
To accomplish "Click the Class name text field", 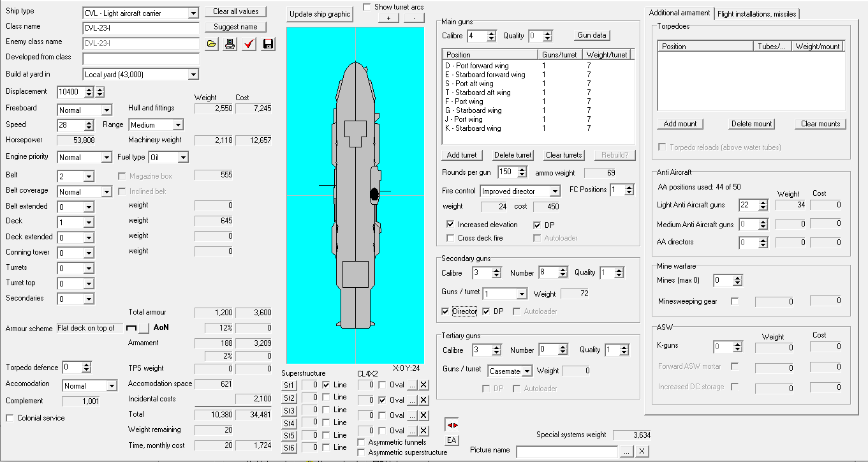I will coord(141,28).
